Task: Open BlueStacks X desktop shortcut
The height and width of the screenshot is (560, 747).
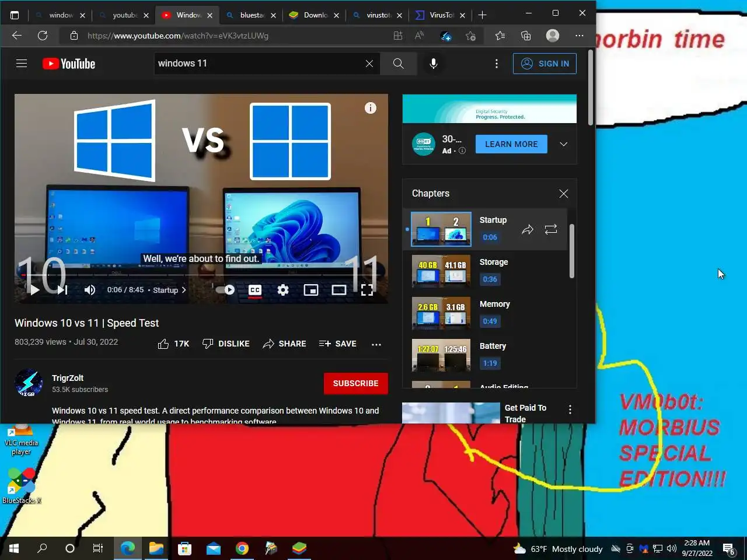Action: click(x=22, y=487)
